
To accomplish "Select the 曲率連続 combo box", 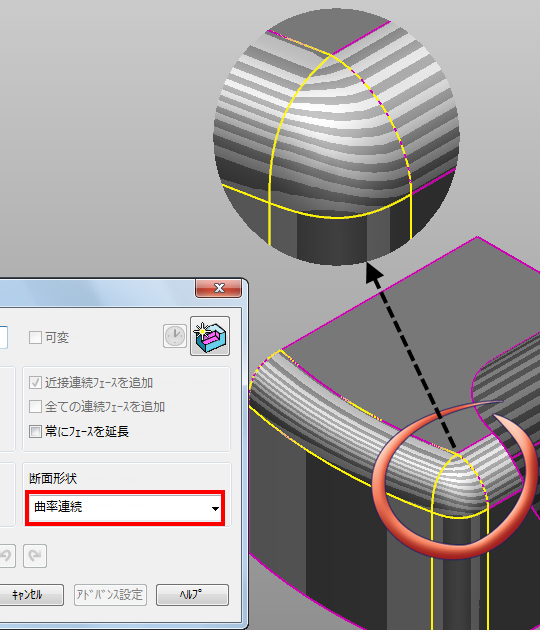I will pyautogui.click(x=125, y=508).
